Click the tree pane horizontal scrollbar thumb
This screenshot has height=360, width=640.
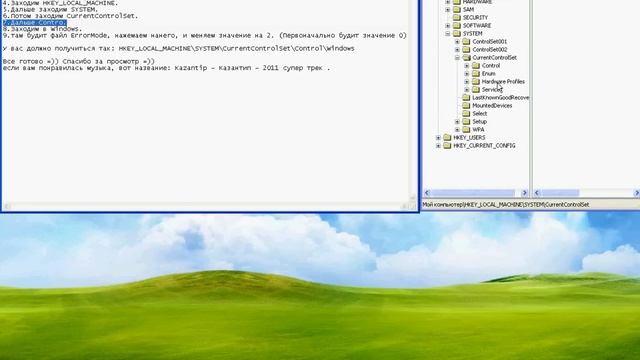[x=473, y=193]
